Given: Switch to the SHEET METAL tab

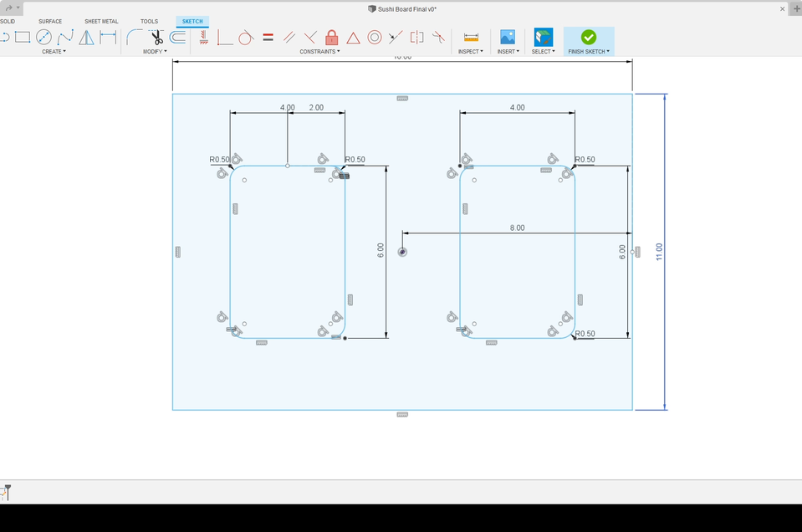Looking at the screenshot, I should (x=101, y=22).
